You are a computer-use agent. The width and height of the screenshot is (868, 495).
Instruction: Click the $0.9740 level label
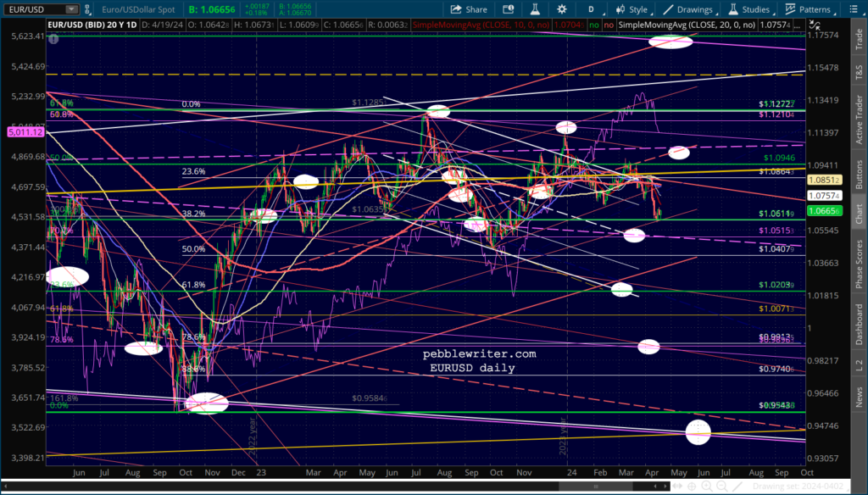[776, 369]
